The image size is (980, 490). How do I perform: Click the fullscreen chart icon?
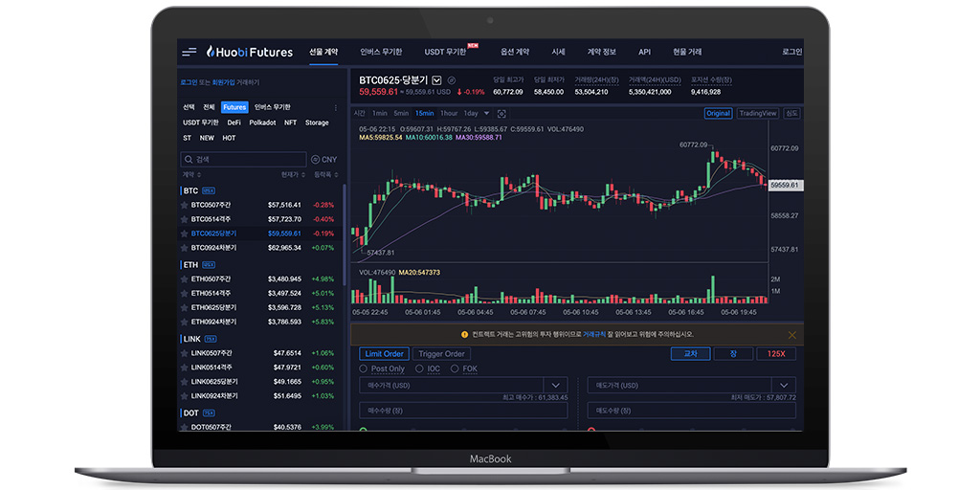pos(501,114)
